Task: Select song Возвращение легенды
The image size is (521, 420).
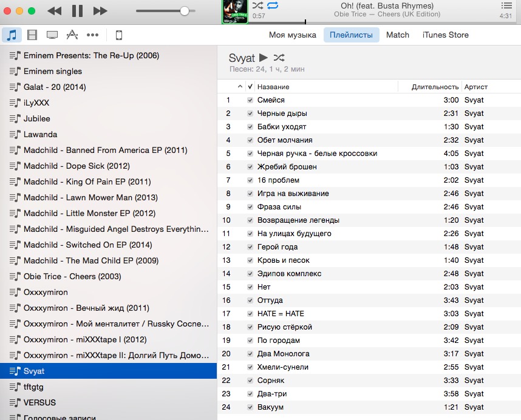Action: click(x=369, y=220)
